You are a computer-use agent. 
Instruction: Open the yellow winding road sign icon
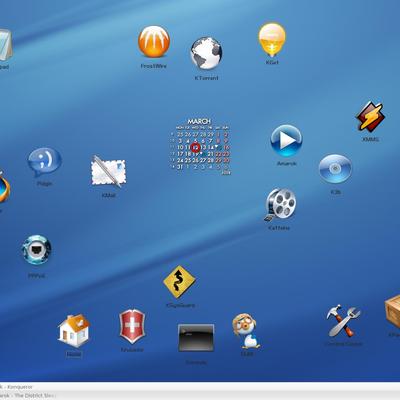click(x=180, y=282)
